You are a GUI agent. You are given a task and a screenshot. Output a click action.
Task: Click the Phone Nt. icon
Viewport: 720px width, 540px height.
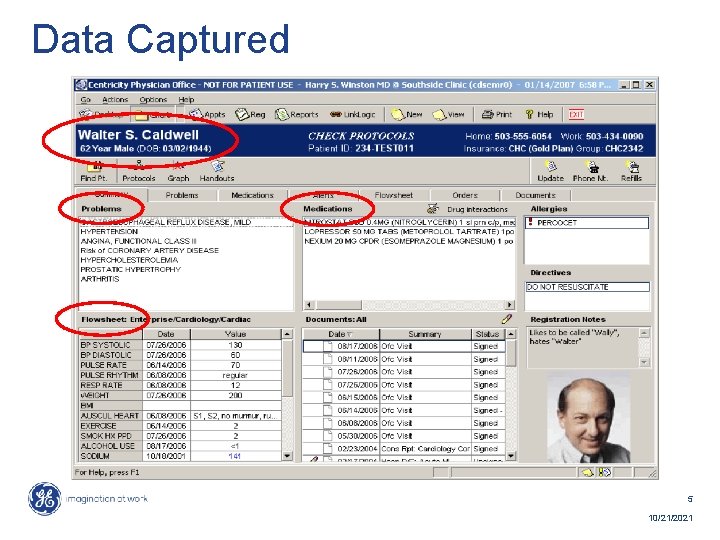click(591, 171)
